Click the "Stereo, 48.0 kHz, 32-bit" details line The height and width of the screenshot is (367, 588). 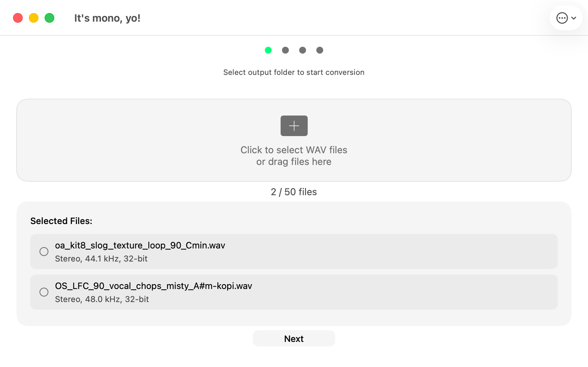click(x=102, y=299)
